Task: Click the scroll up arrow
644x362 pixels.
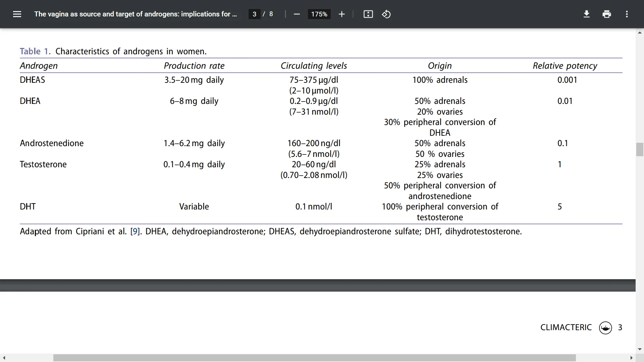Action: point(640,33)
